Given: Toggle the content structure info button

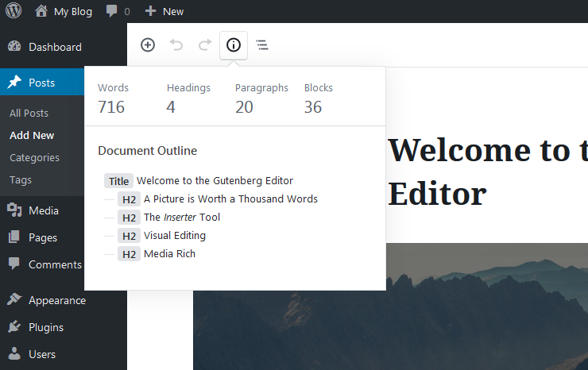Looking at the screenshot, I should click(234, 45).
